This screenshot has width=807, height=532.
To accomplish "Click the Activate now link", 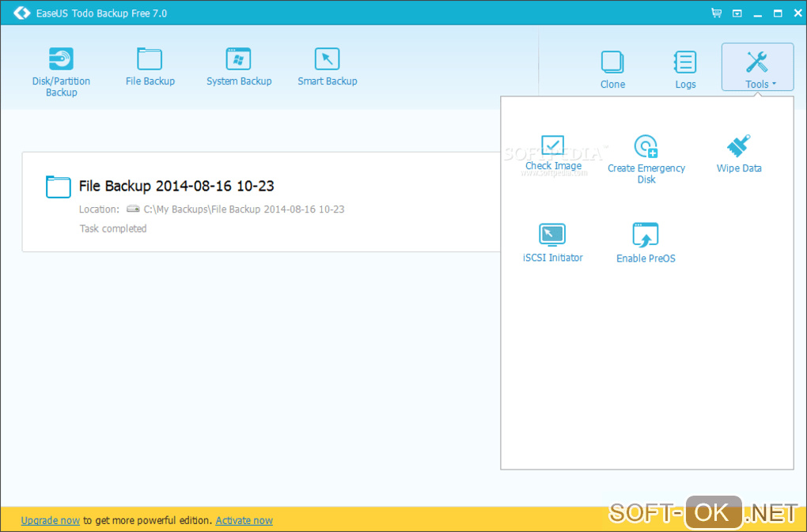I will pos(244,520).
